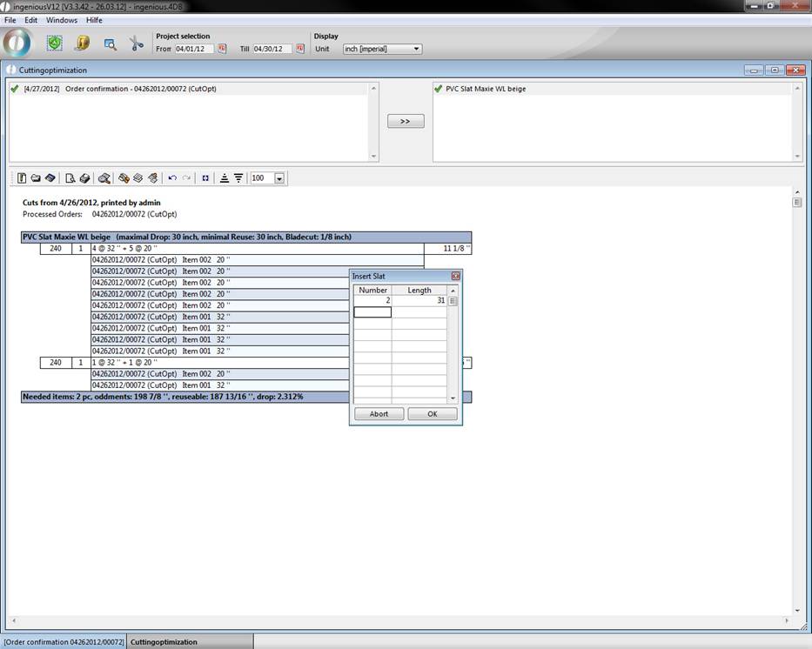Open the Windows menu
812x649 pixels.
(61, 20)
